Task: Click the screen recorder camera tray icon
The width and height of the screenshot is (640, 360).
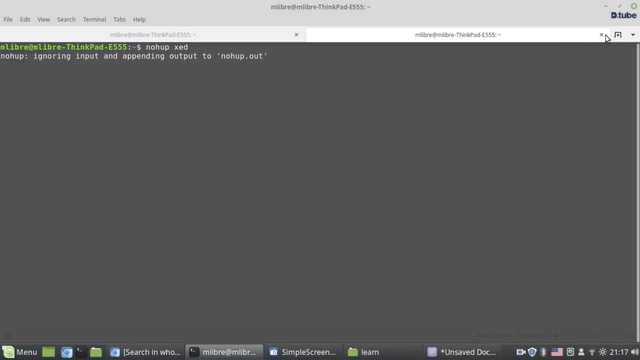Action: coord(521,352)
